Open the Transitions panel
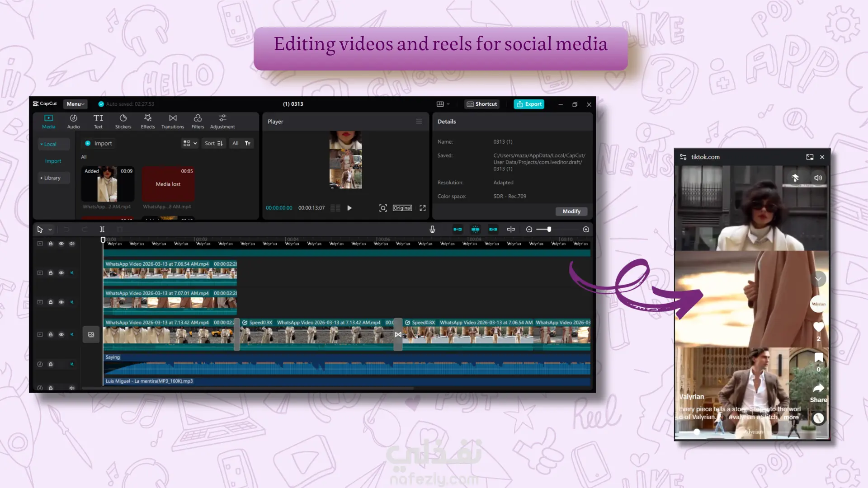Image resolution: width=868 pixels, height=488 pixels. [173, 121]
